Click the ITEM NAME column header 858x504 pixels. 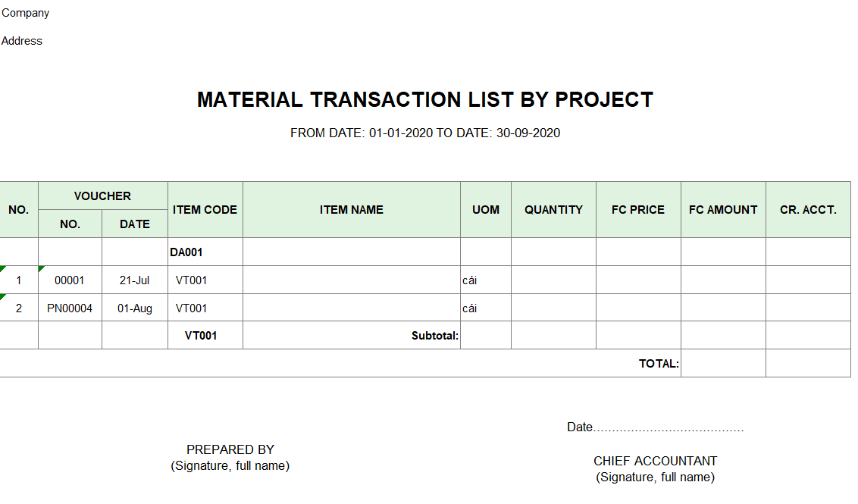pos(351,210)
